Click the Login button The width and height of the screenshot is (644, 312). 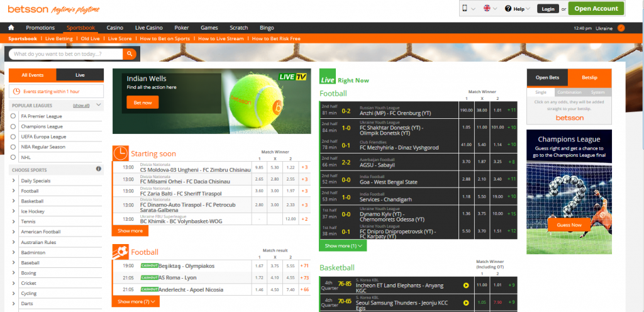pyautogui.click(x=548, y=9)
